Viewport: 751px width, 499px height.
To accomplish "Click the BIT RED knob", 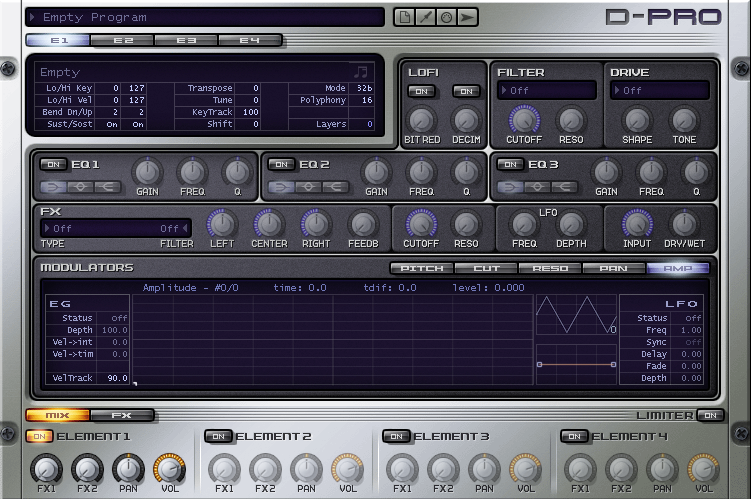I will [x=421, y=120].
